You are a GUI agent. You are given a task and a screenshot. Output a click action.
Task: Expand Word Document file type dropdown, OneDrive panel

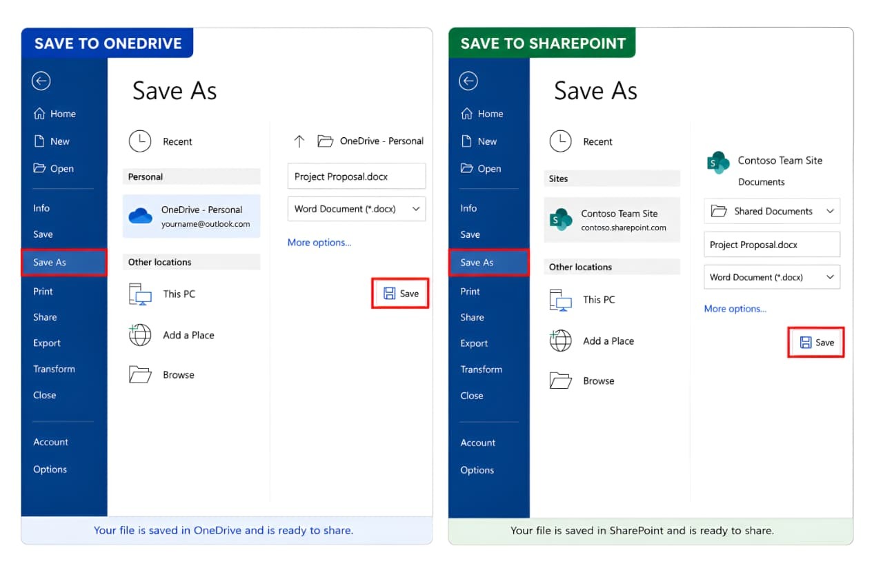[416, 208]
